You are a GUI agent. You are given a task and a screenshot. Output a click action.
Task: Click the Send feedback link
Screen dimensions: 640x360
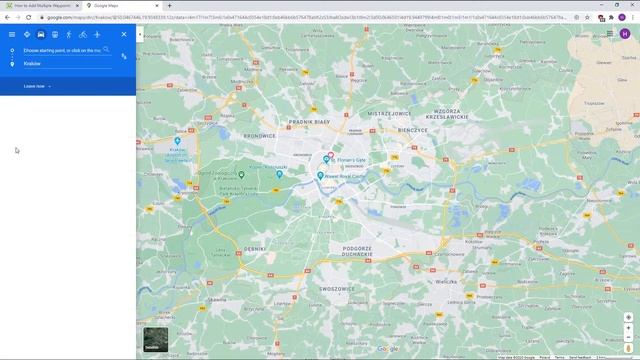[580, 358]
